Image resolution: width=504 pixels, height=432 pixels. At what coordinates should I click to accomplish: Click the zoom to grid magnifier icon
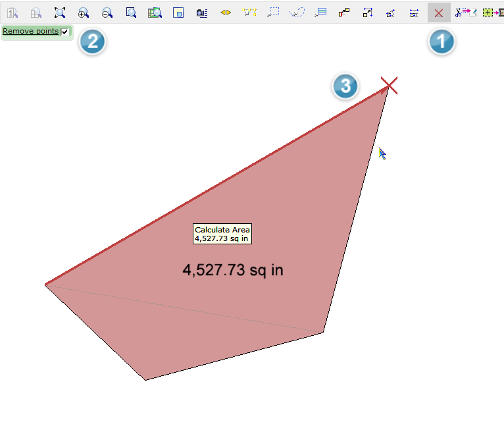[x=36, y=13]
